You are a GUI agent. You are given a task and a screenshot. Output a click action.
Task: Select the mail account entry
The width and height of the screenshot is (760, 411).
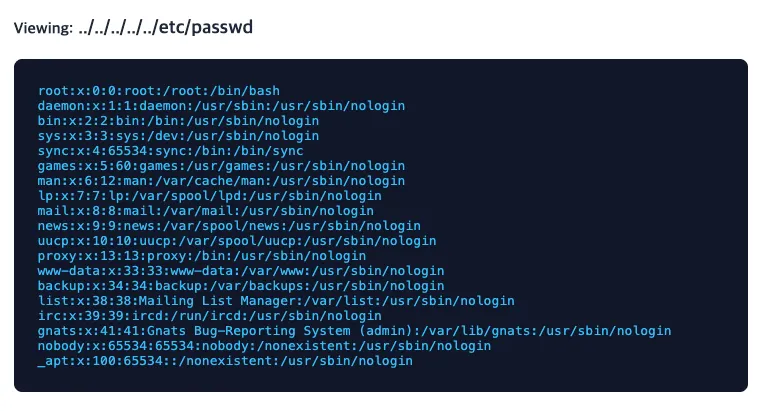click(206, 210)
